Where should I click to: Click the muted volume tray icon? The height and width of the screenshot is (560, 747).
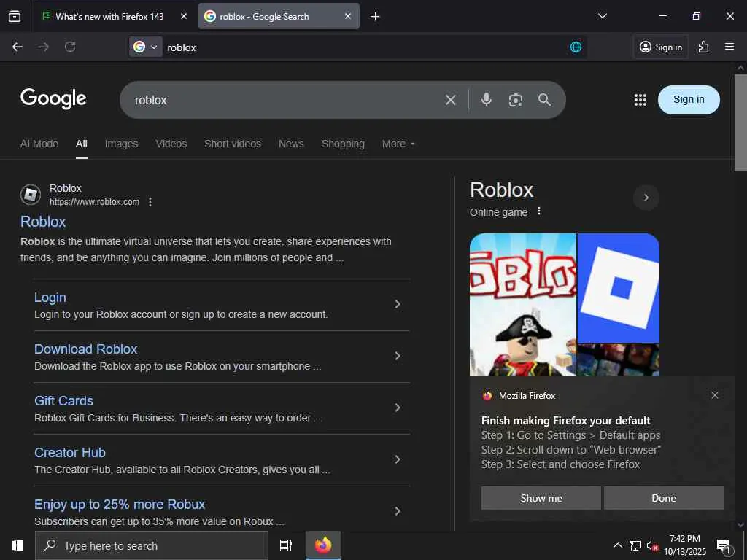[651, 545]
